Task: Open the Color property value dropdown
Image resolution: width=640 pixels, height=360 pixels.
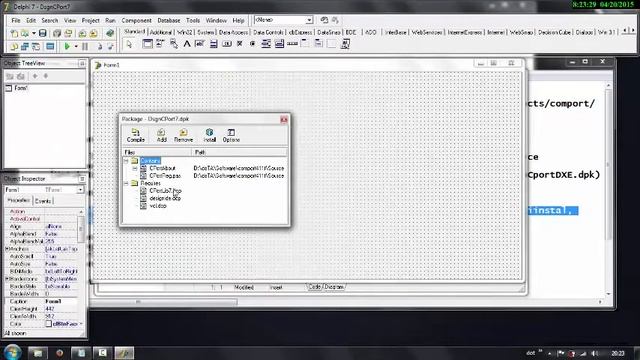Action: coord(81,324)
